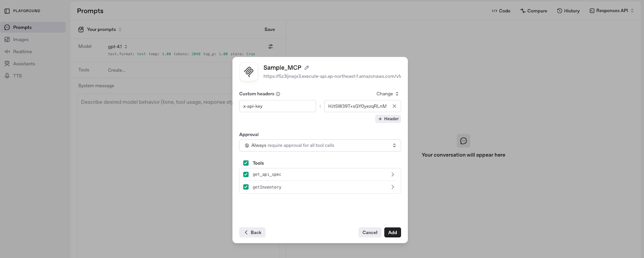Open Assistants in the sidebar
644x258 pixels.
[24, 64]
